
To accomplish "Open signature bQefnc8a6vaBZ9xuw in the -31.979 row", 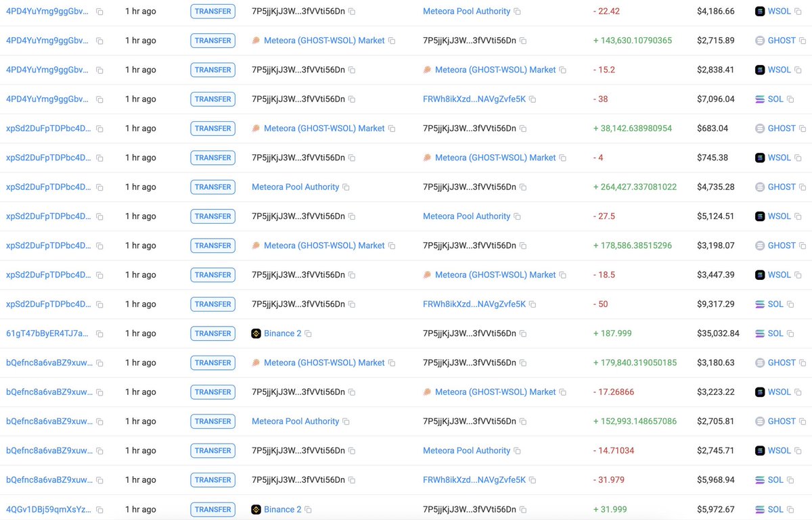I will (49, 480).
